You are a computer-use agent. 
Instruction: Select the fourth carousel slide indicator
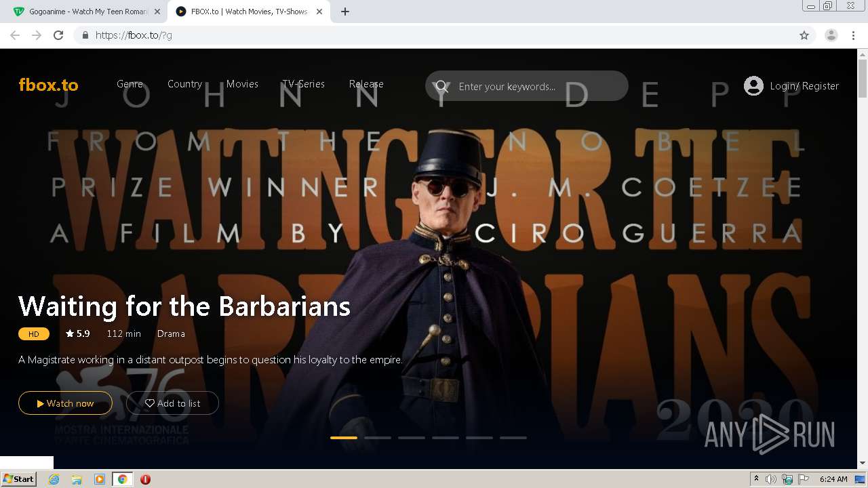pyautogui.click(x=446, y=438)
